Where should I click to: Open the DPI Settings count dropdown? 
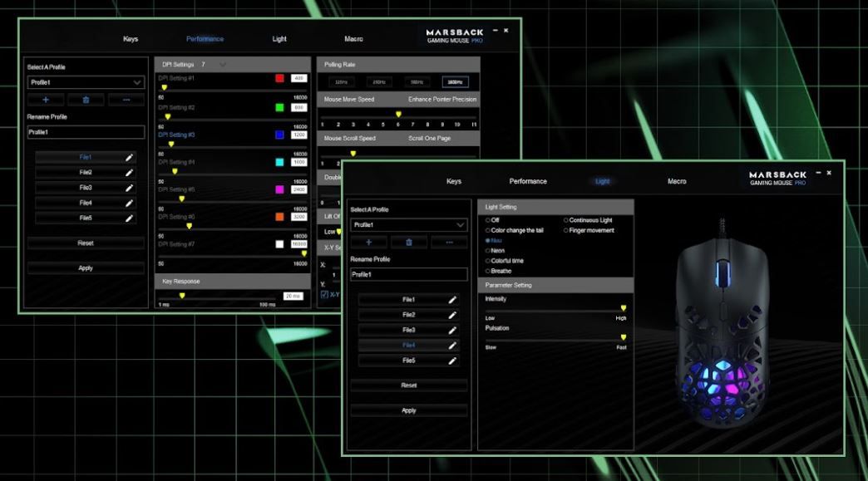pos(222,64)
